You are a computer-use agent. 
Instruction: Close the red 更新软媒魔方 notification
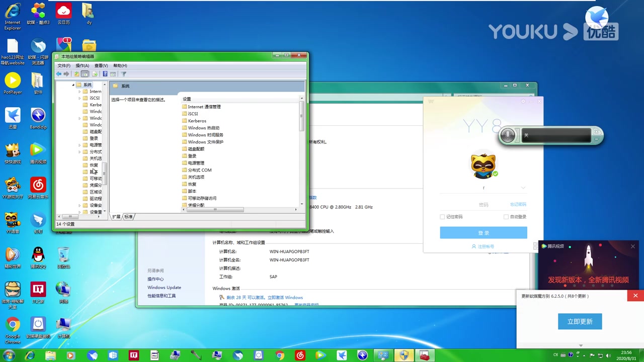tap(635, 296)
